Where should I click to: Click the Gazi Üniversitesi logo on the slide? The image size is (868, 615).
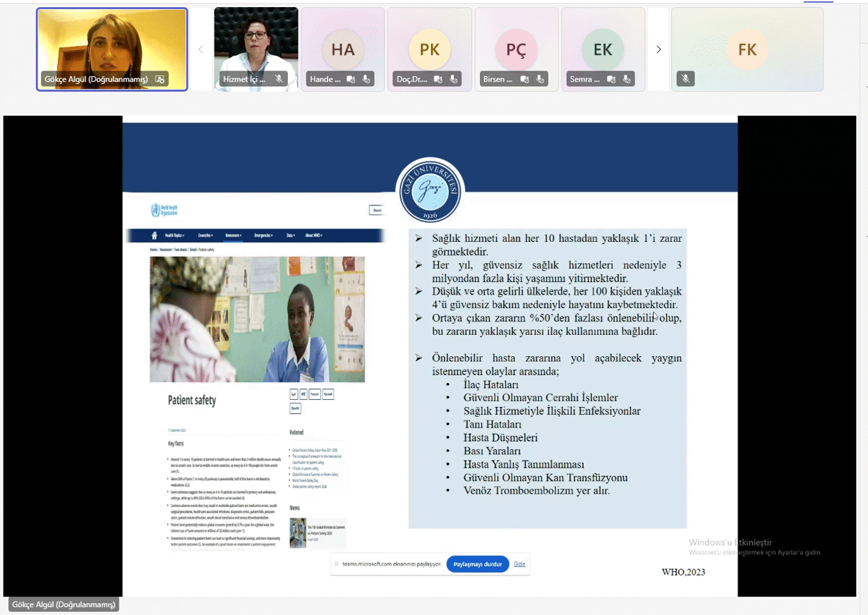[429, 191]
